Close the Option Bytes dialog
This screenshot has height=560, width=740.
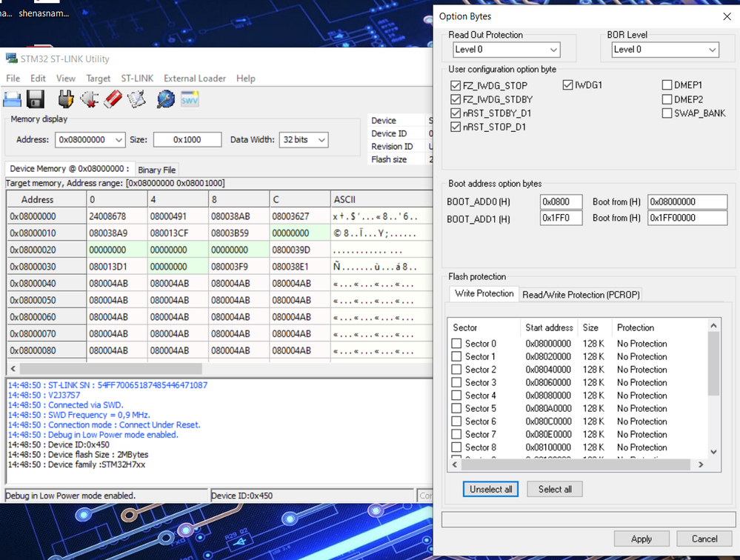(727, 16)
